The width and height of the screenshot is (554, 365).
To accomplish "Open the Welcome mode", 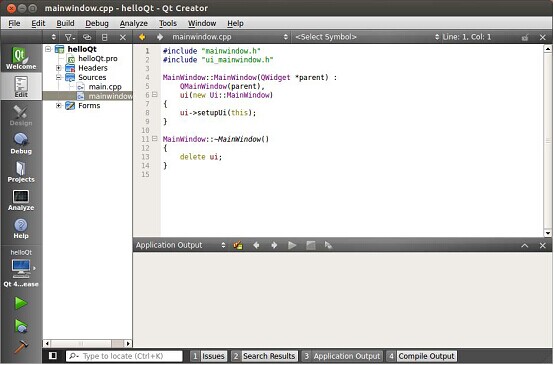I will (21, 58).
